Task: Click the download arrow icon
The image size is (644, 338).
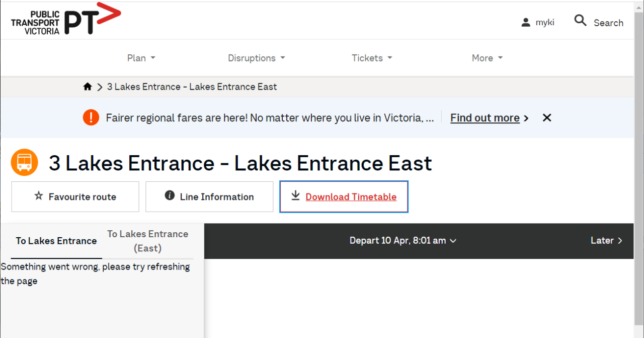Action: tap(296, 196)
